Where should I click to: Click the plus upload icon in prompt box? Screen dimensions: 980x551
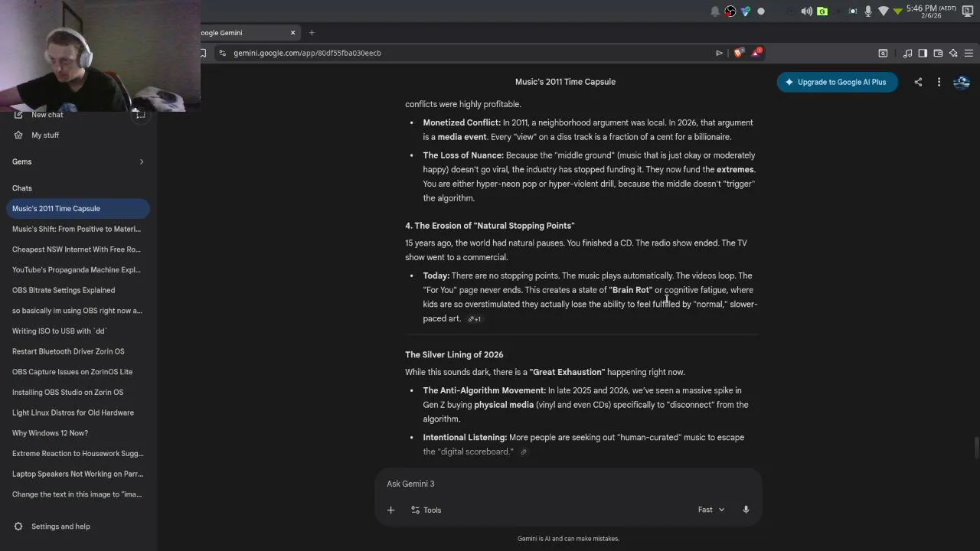[390, 510]
